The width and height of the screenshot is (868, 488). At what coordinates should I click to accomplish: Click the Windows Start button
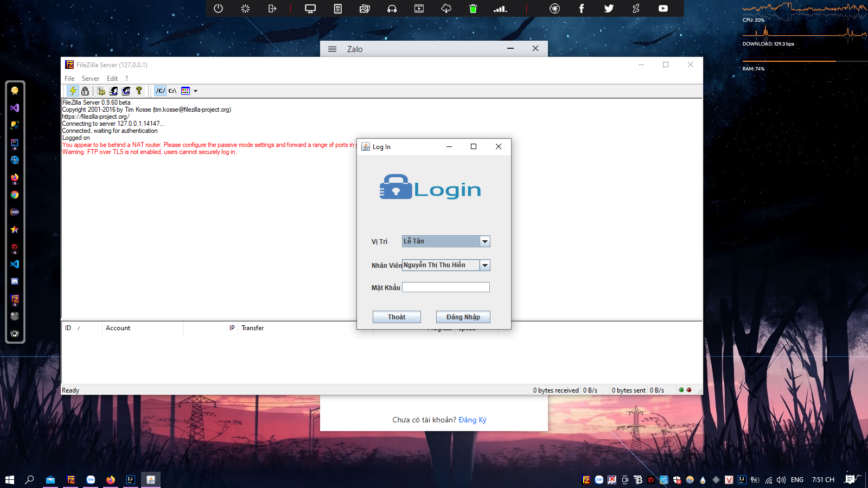coord(9,479)
